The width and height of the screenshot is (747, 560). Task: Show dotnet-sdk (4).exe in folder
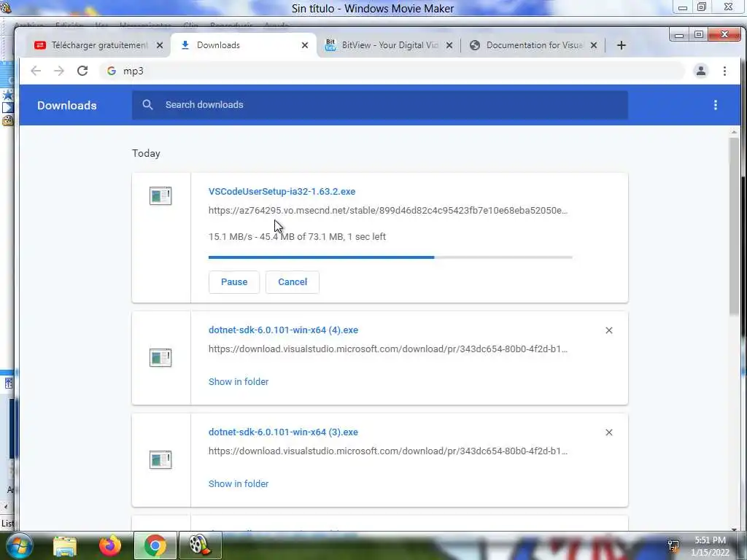pyautogui.click(x=239, y=381)
